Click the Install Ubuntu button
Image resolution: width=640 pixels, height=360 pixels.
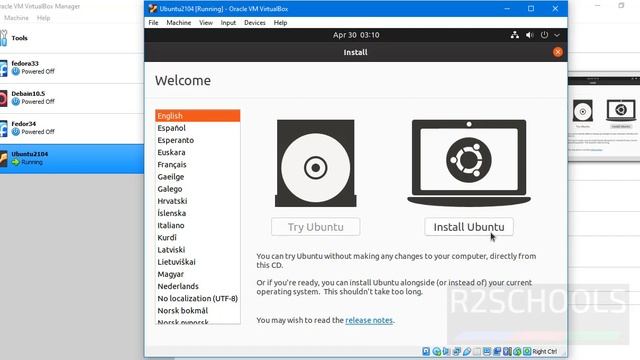pos(469,227)
